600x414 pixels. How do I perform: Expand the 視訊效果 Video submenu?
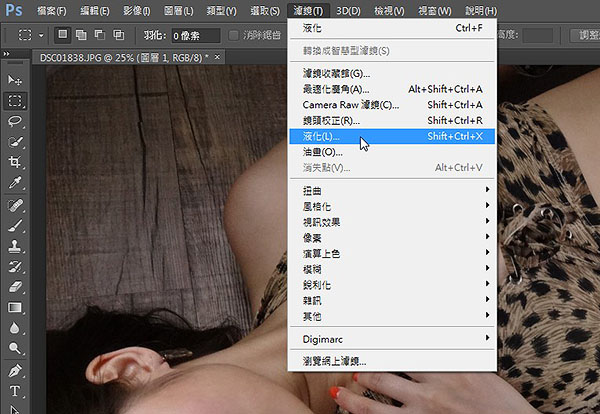392,222
